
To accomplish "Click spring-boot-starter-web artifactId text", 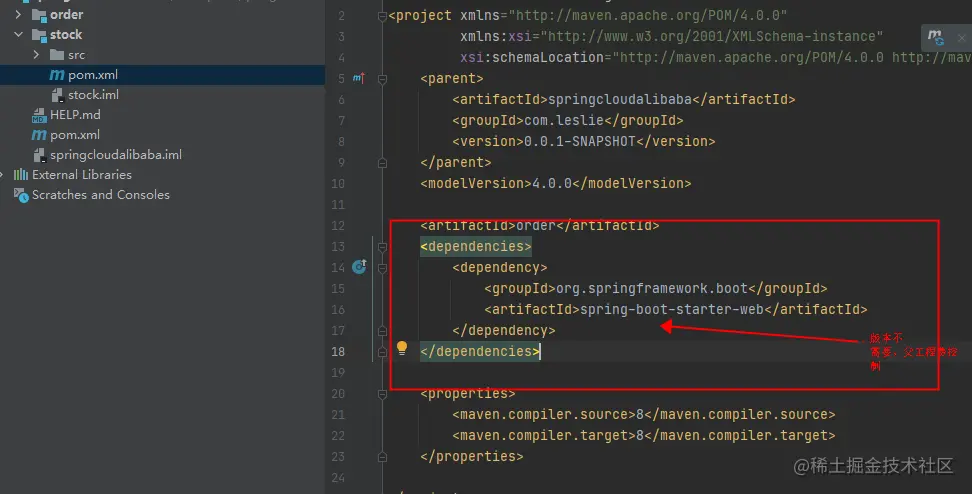I will (672, 309).
